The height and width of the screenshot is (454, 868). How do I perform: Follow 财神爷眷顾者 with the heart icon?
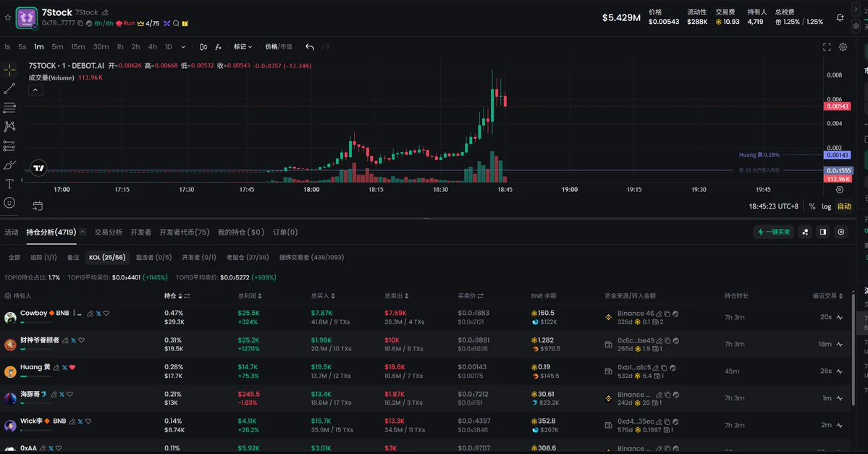click(81, 340)
